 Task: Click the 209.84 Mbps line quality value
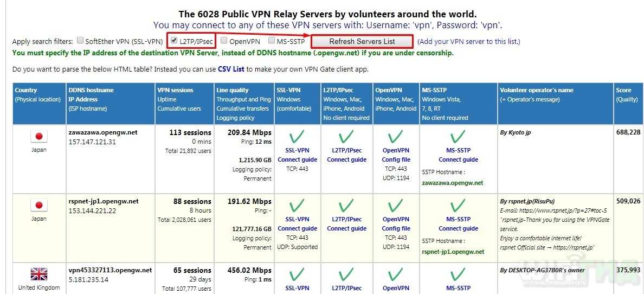pyautogui.click(x=249, y=132)
